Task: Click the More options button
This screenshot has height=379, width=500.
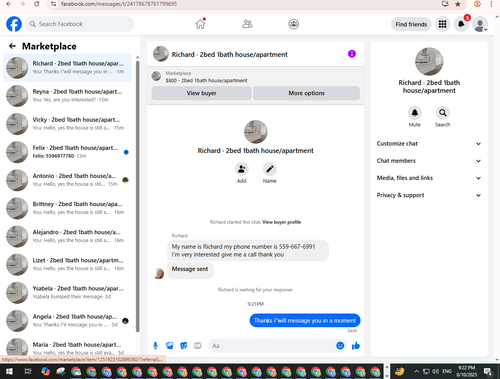Action: (x=306, y=93)
